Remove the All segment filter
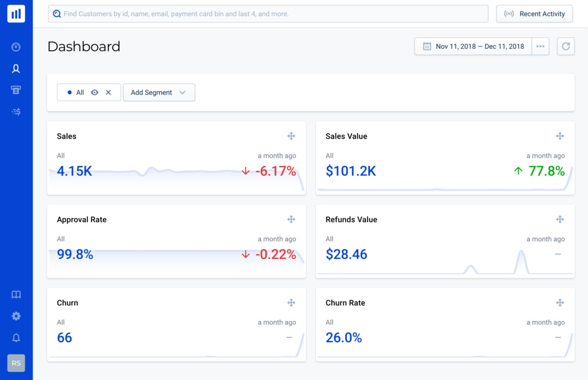Screen dimensions: 588x380 [x=108, y=92]
